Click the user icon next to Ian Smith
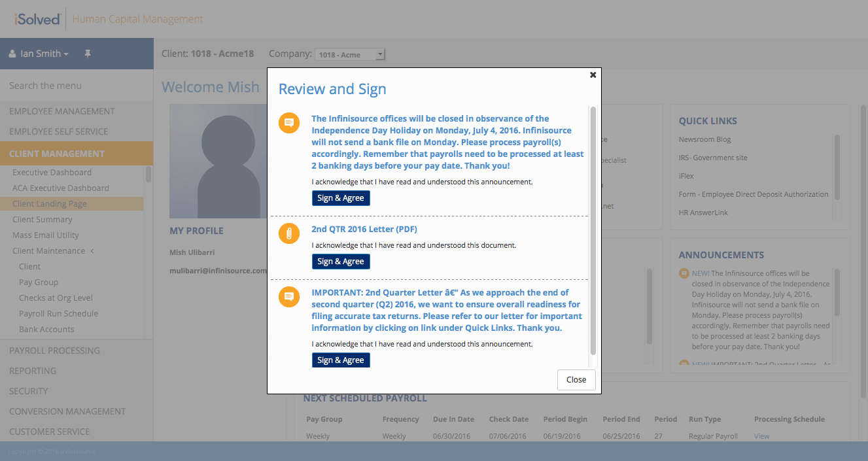The image size is (868, 461). [12, 54]
